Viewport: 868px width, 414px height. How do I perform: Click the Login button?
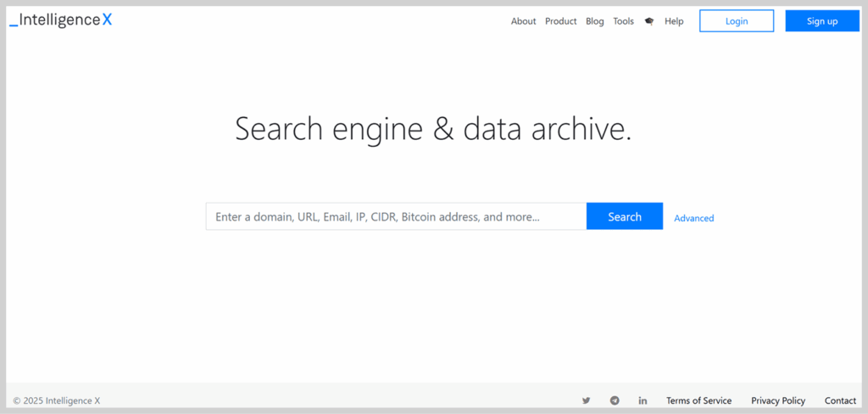pos(736,21)
